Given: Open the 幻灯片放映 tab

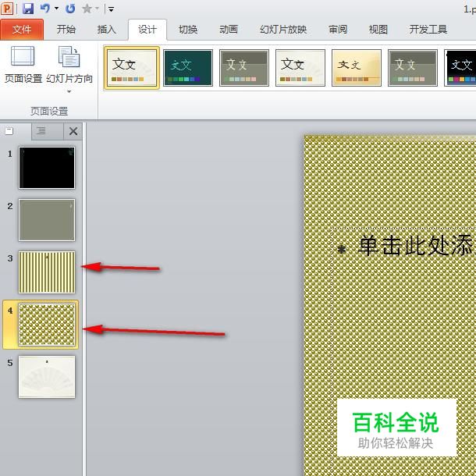Looking at the screenshot, I should coord(283,30).
